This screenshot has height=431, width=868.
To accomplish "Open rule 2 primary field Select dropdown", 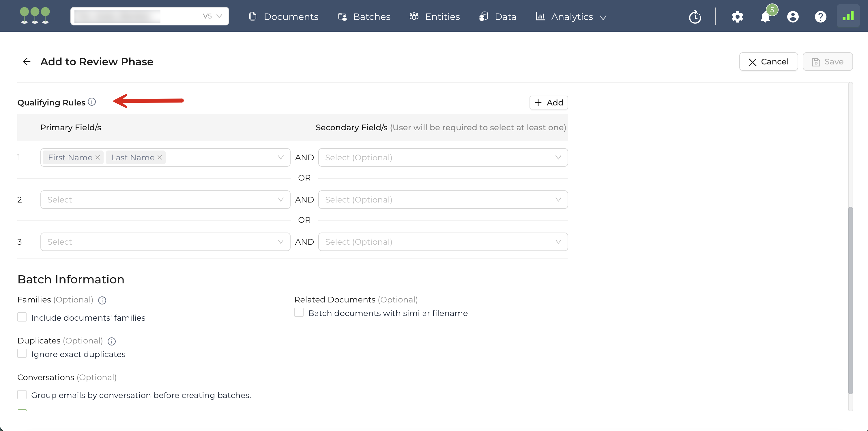I will (165, 200).
